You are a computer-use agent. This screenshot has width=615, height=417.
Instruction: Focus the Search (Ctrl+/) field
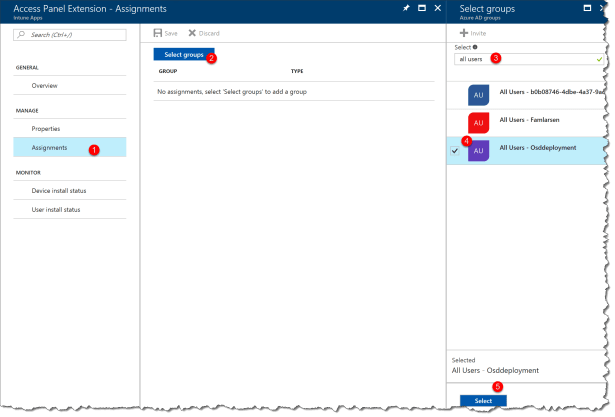[x=70, y=35]
